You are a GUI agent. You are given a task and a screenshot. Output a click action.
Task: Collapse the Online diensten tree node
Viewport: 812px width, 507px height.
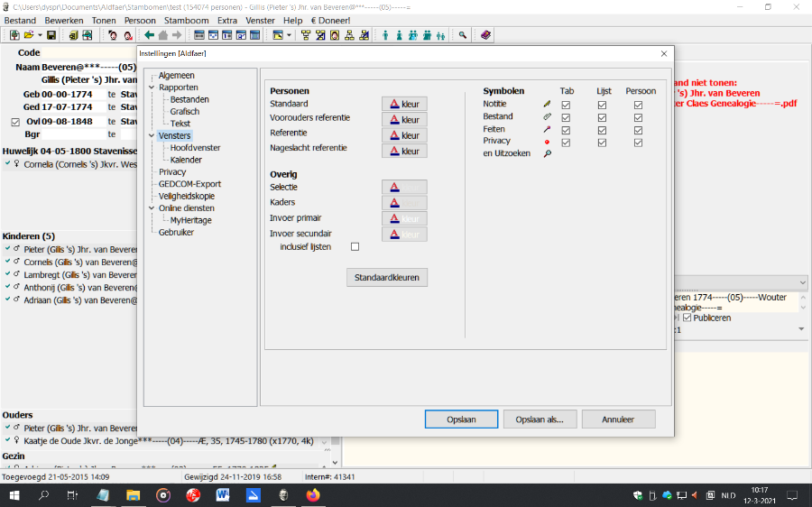[x=152, y=208]
